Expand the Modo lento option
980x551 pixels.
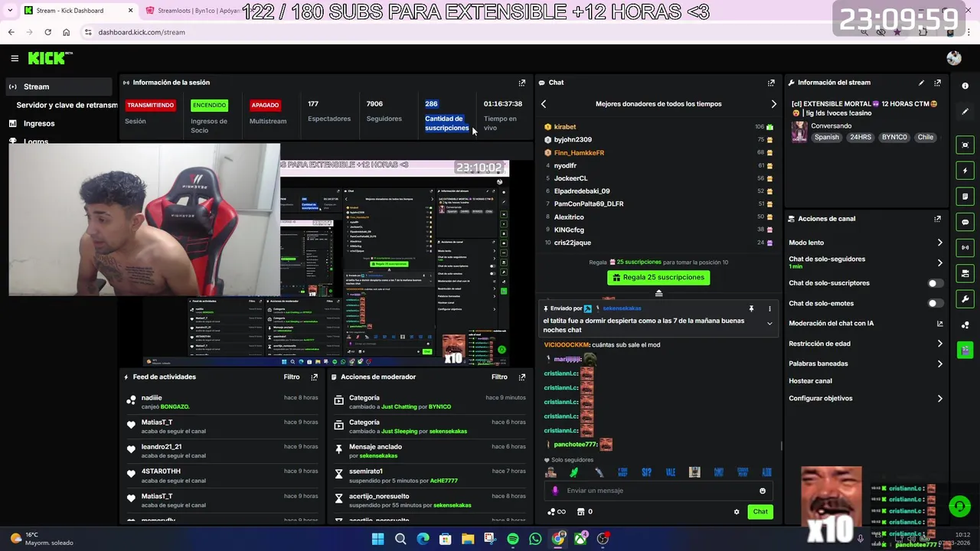[x=939, y=243]
